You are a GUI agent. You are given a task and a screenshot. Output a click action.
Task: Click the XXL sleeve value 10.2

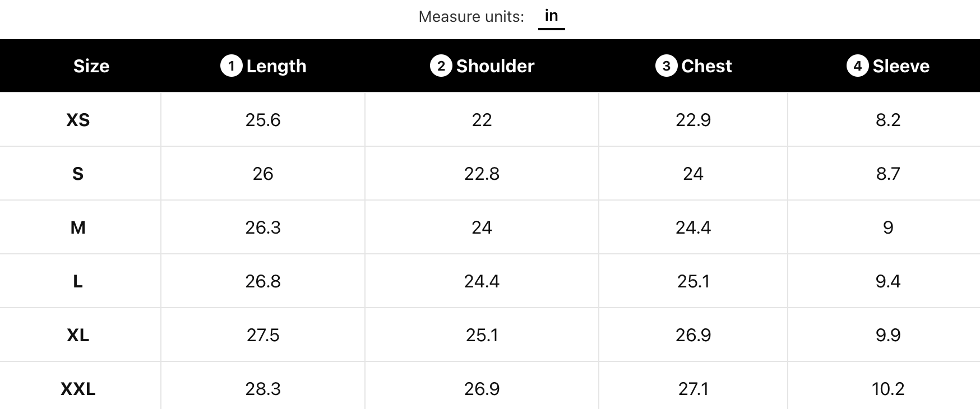(888, 389)
